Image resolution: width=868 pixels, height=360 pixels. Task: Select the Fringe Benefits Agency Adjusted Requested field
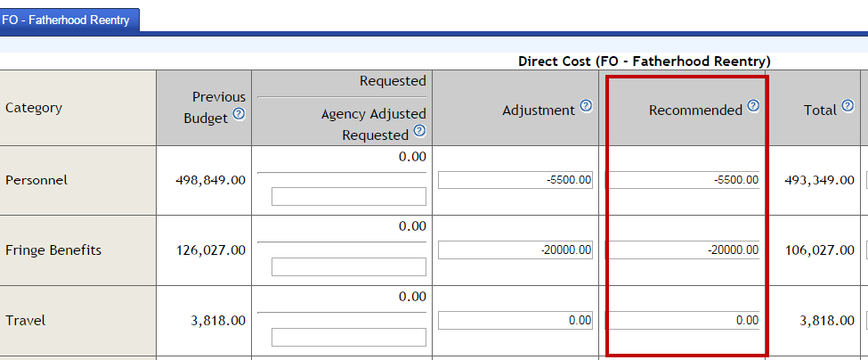point(349,267)
